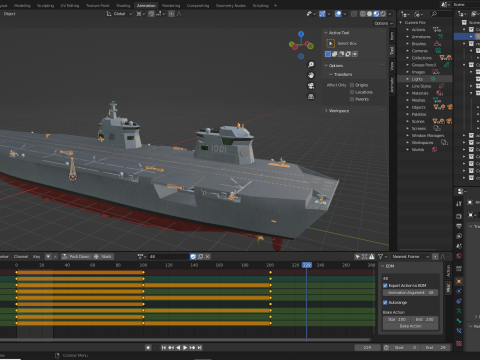Open the World properties tab icon

pos(459,256)
